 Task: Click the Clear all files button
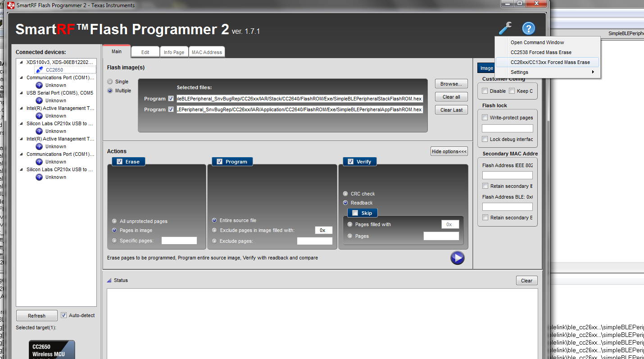point(451,97)
